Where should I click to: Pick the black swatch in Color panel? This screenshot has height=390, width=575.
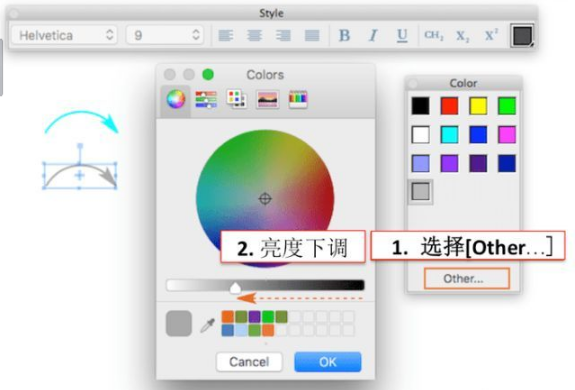pos(420,106)
